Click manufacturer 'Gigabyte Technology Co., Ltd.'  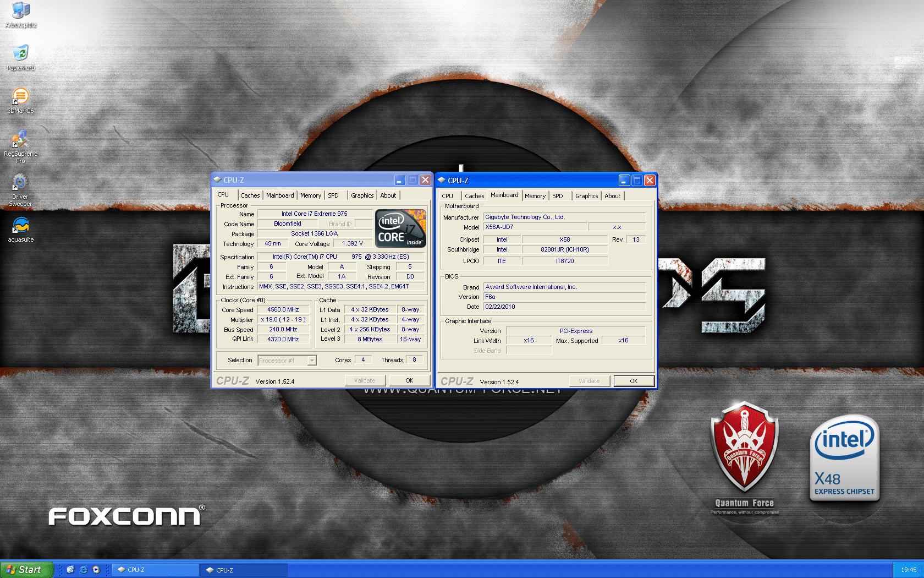(564, 217)
